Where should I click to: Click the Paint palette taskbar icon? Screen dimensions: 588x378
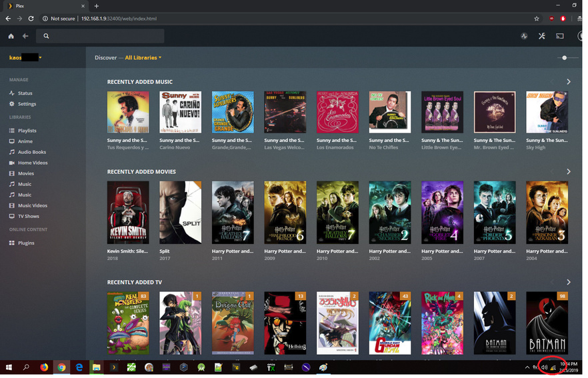click(x=323, y=367)
